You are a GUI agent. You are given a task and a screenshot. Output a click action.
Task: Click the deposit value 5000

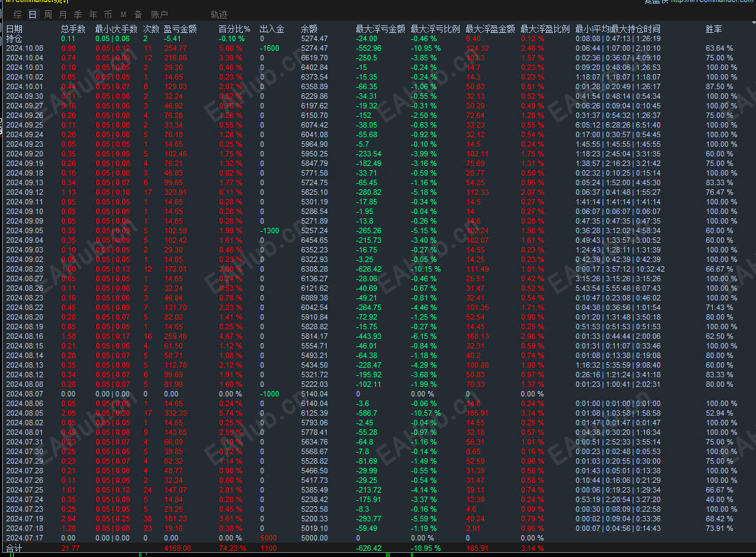(268, 538)
